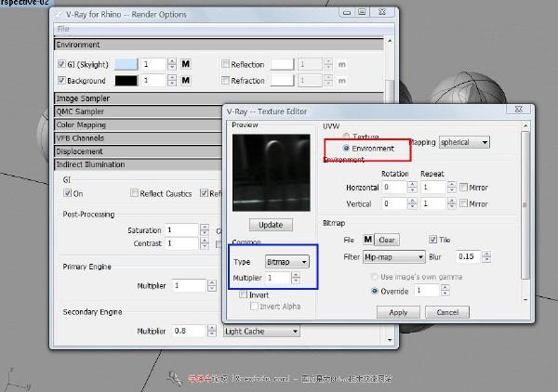Expand VFB Channels rollout
The height and width of the screenshot is (392, 558).
coord(139,137)
